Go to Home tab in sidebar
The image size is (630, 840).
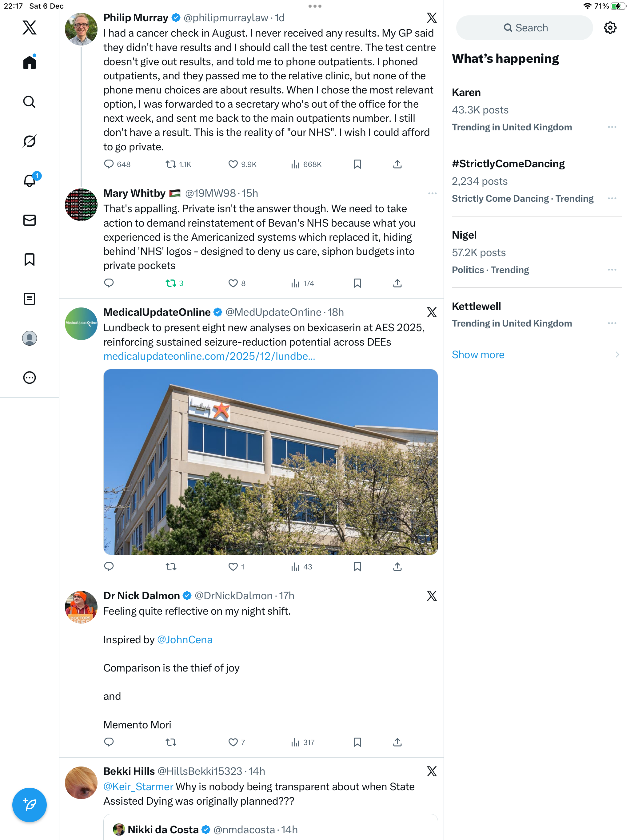(29, 62)
